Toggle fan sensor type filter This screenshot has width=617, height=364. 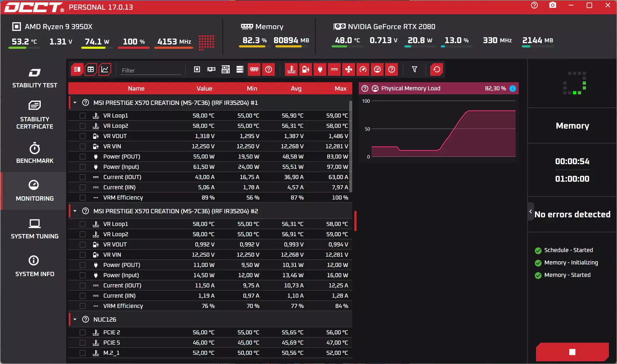(x=349, y=70)
